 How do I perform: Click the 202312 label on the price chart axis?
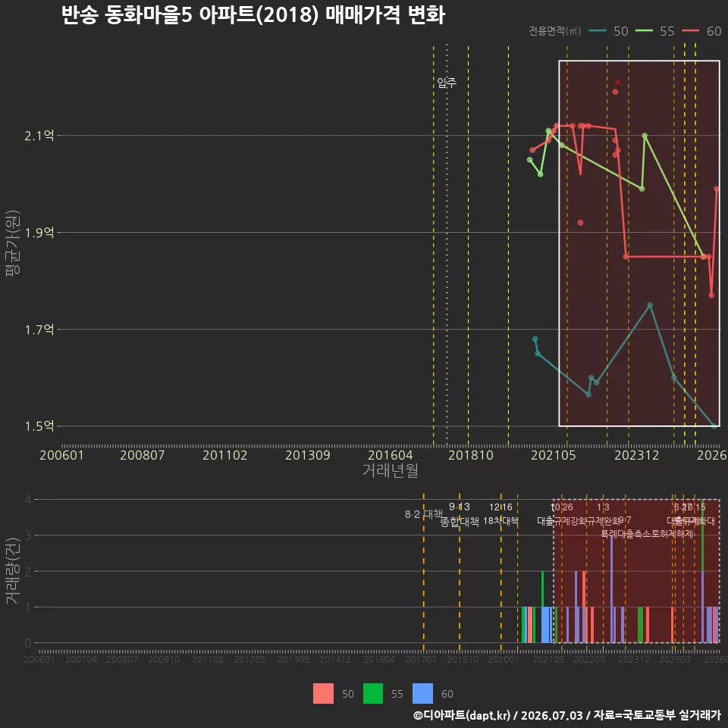click(636, 455)
